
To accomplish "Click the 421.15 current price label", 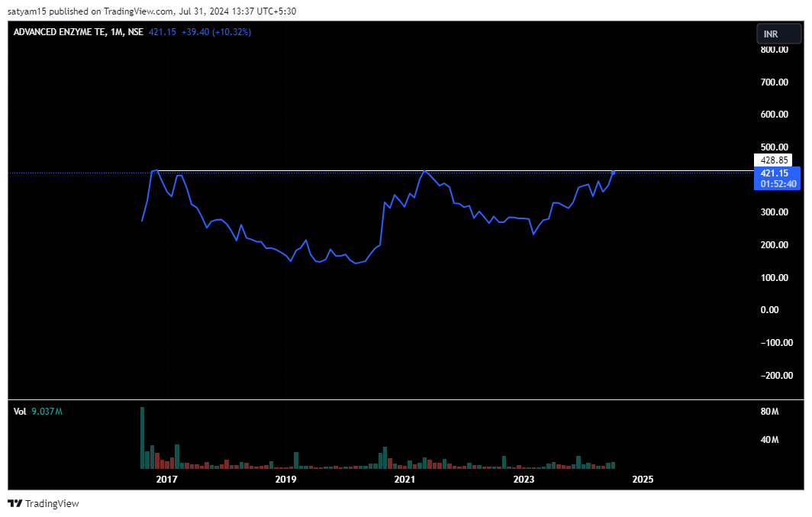I will coord(774,173).
